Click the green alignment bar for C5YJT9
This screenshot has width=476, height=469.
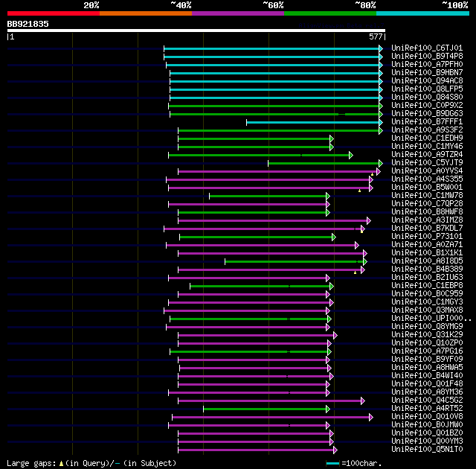[324, 164]
